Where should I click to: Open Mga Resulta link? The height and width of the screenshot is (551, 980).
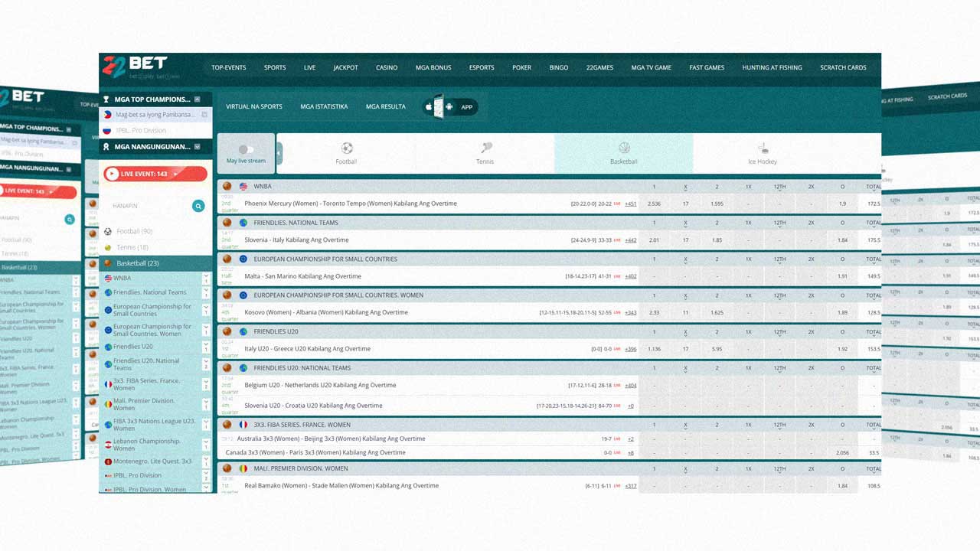pyautogui.click(x=386, y=106)
